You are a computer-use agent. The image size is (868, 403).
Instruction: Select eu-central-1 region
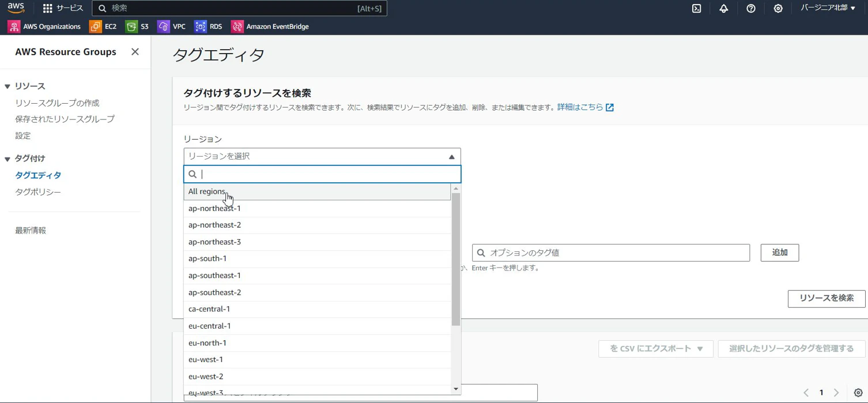[317, 326]
